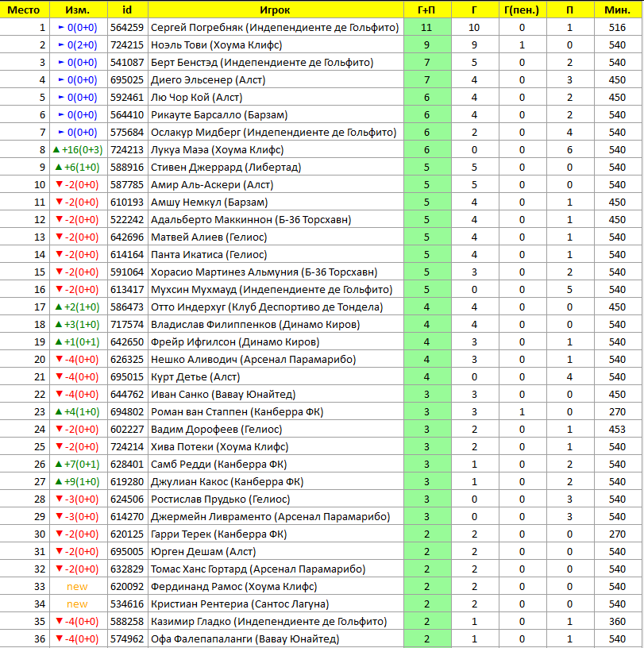Click the change value '+16(0+3)'
The height and width of the screenshot is (648, 644).
(x=83, y=149)
